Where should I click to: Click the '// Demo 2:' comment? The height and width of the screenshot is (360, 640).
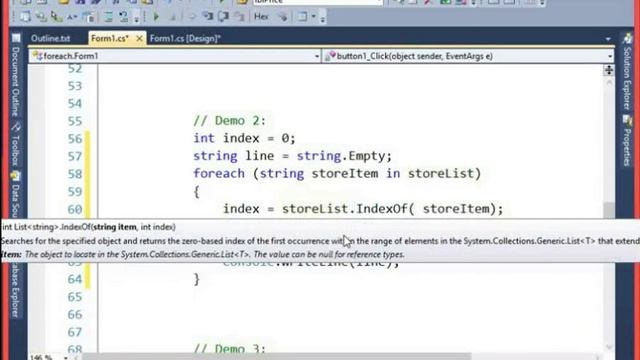click(229, 121)
